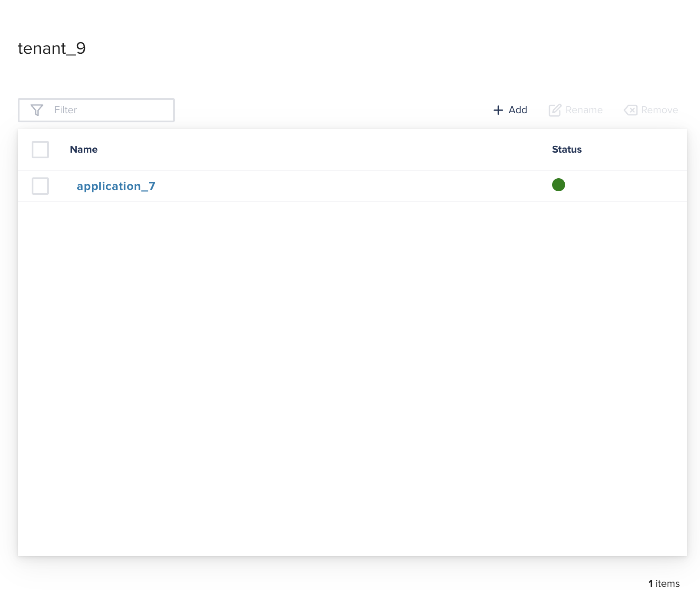Check the select-all checkbox in table header
Image resolution: width=700 pixels, height=602 pixels.
pyautogui.click(x=39, y=150)
